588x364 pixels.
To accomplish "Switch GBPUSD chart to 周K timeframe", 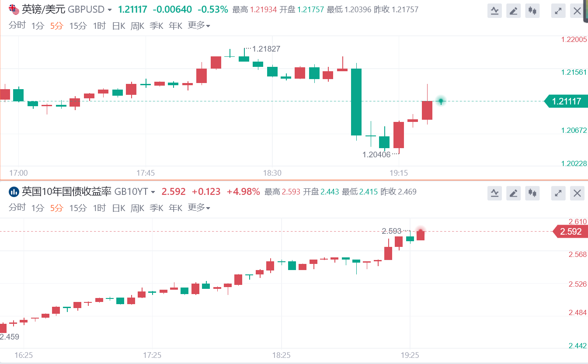I will coord(137,26).
